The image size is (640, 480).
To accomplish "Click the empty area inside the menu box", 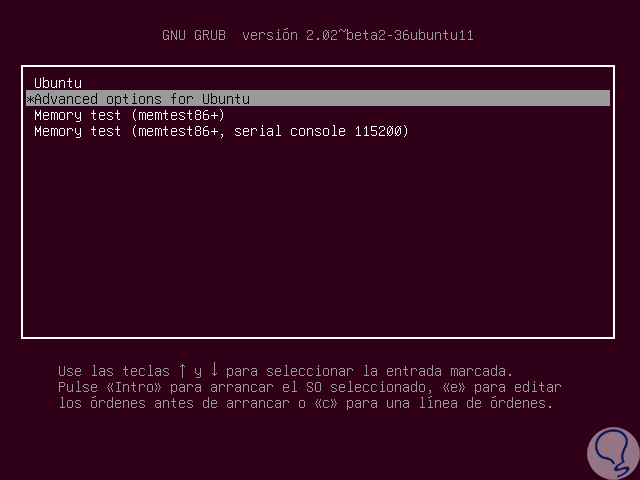I will 320,240.
